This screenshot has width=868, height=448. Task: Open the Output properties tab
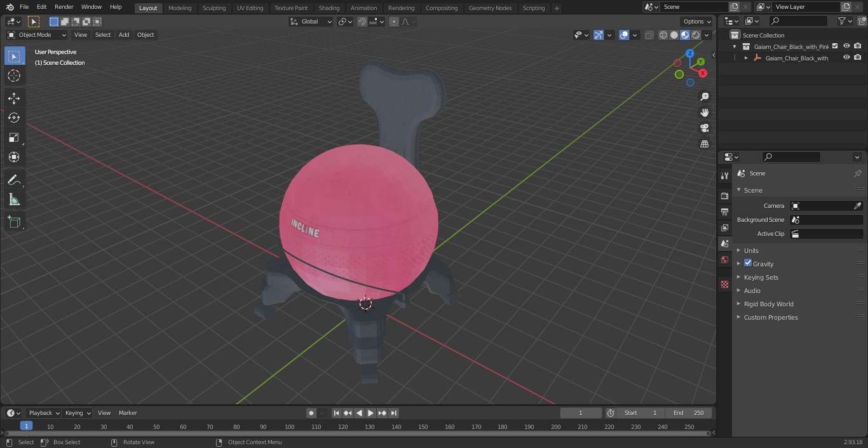tap(724, 212)
